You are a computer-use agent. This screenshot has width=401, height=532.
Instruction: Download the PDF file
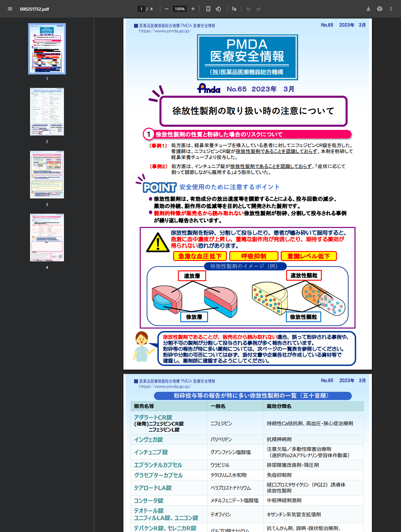(368, 9)
